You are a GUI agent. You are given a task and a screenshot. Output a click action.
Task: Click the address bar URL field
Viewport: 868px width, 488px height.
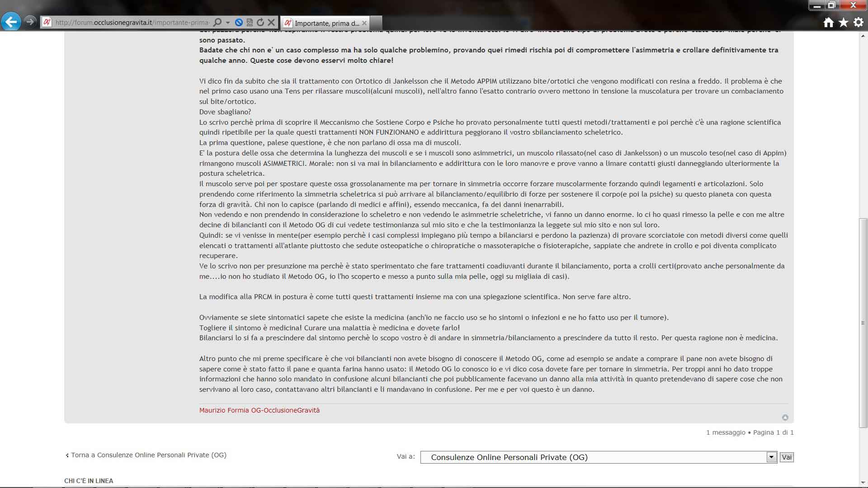132,22
